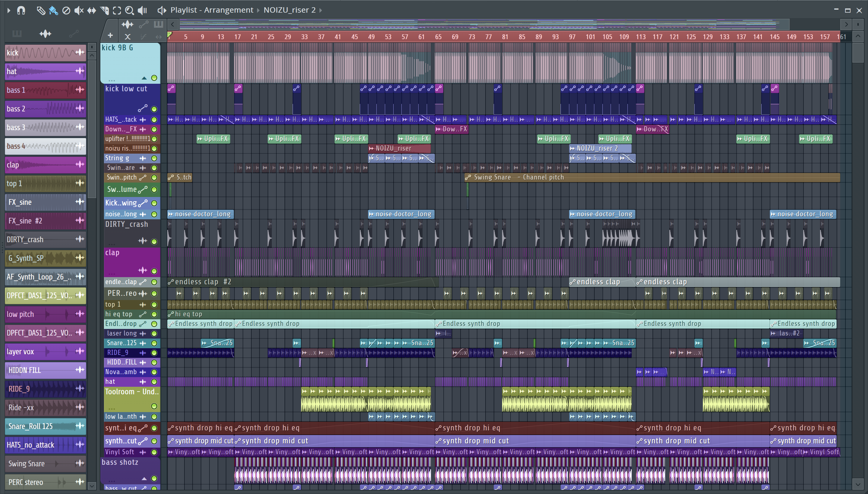Show audio clips tab in picker panel
The height and width of the screenshot is (494, 868).
tap(45, 34)
